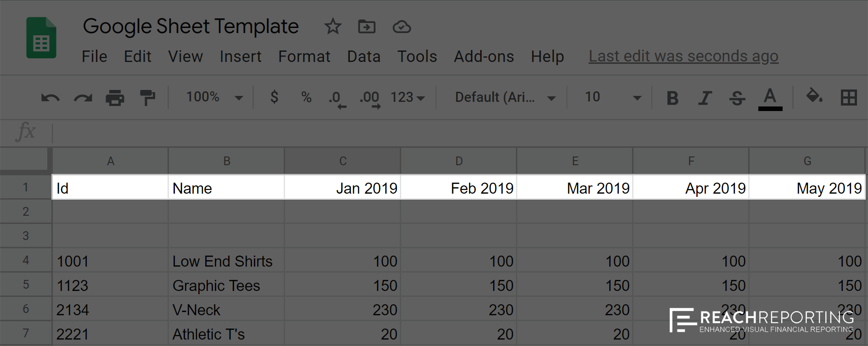Image resolution: width=868 pixels, height=346 pixels.
Task: Decrease decimal places
Action: (x=336, y=97)
